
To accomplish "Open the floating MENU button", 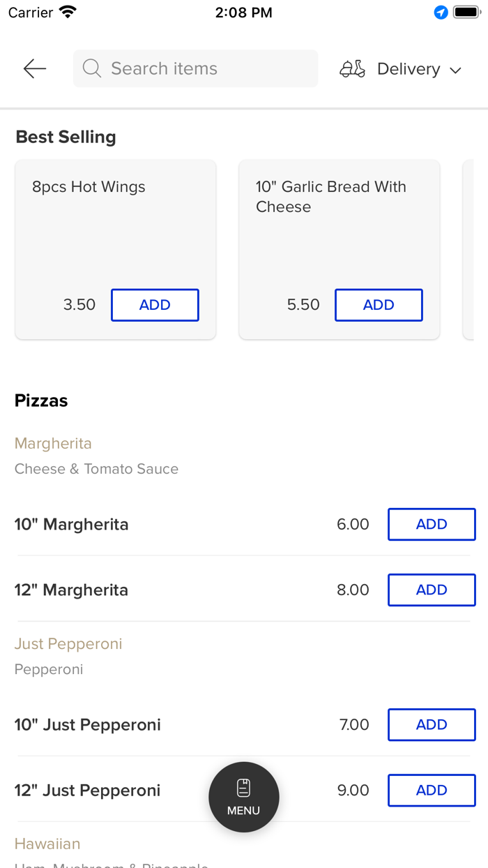I will click(244, 797).
